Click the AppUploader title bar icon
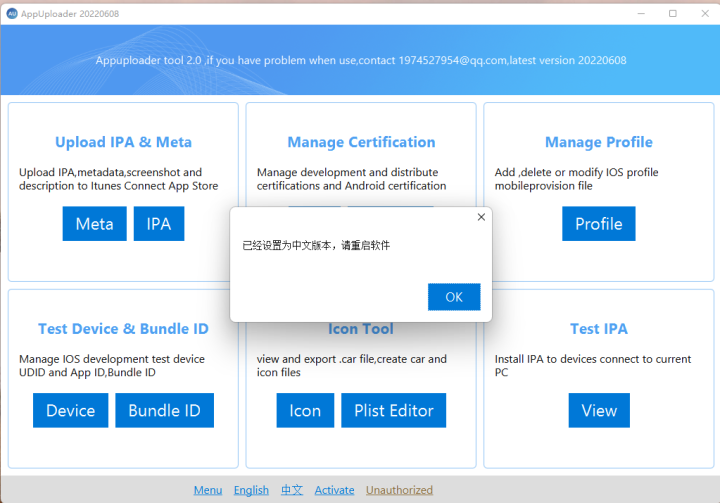This screenshot has width=720, height=503. [12, 14]
